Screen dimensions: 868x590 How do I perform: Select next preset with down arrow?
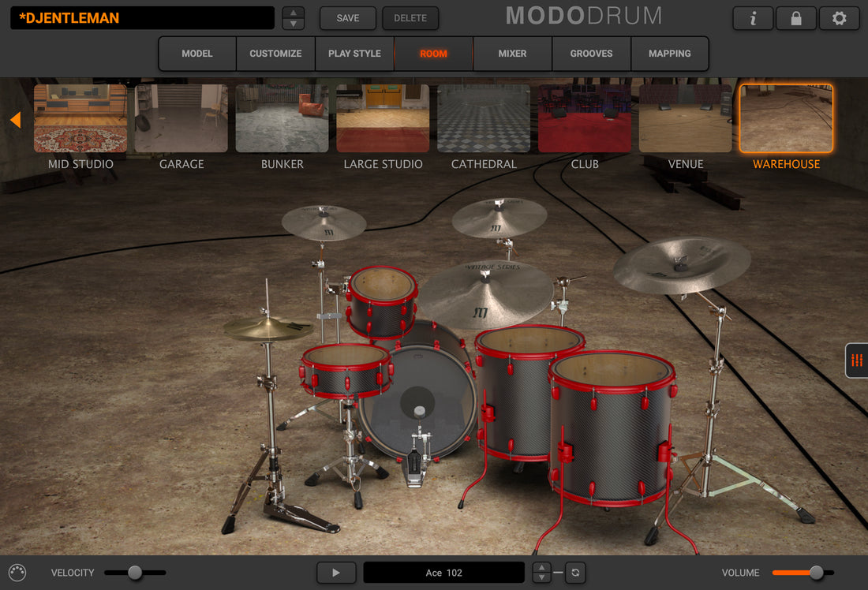[x=294, y=24]
